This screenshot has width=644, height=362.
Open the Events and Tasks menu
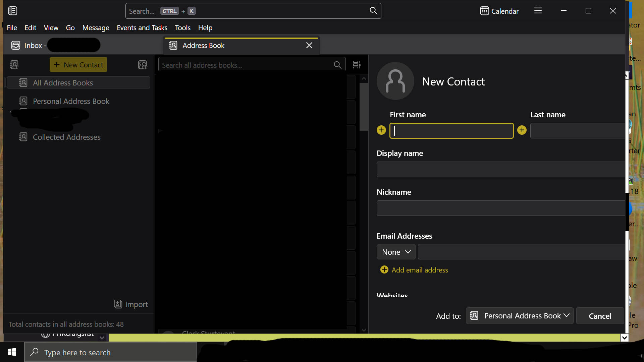(x=142, y=28)
